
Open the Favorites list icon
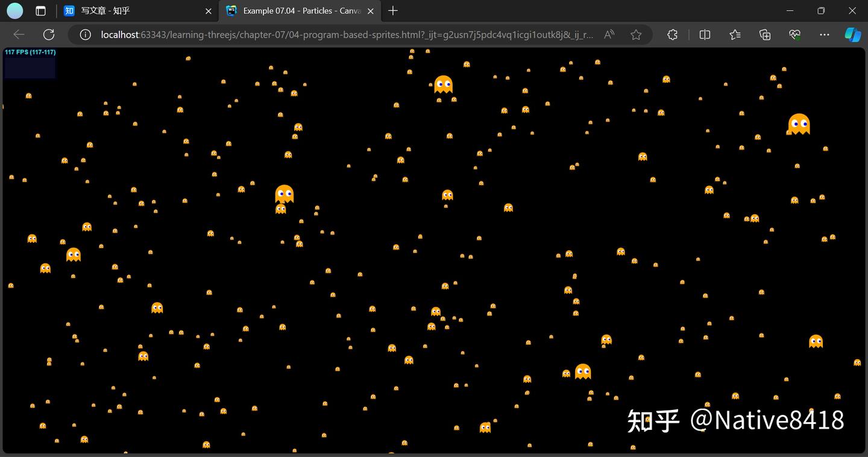point(734,34)
